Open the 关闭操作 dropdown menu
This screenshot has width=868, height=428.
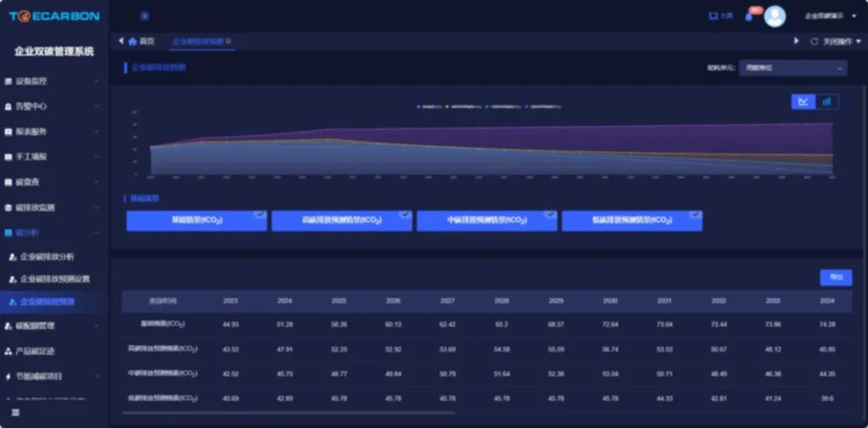[838, 41]
